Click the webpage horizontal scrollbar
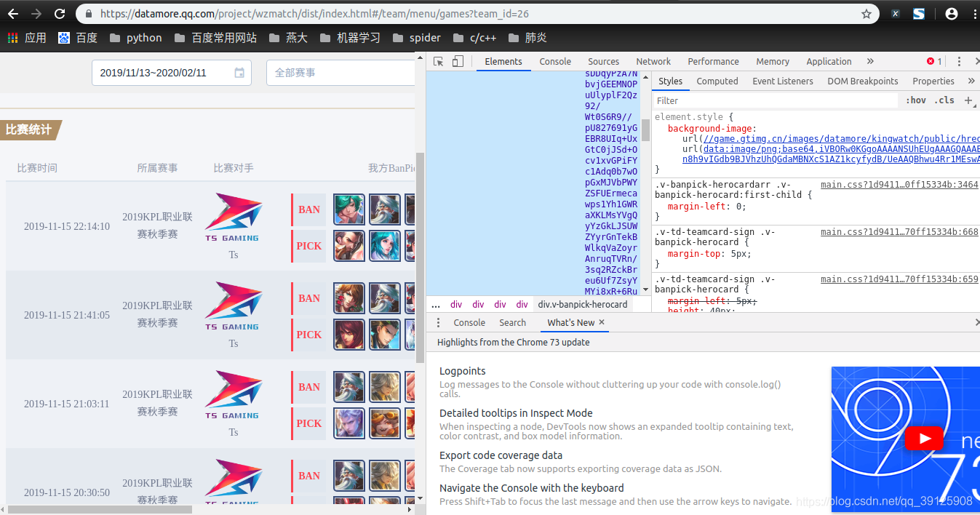 pyautogui.click(x=99, y=510)
